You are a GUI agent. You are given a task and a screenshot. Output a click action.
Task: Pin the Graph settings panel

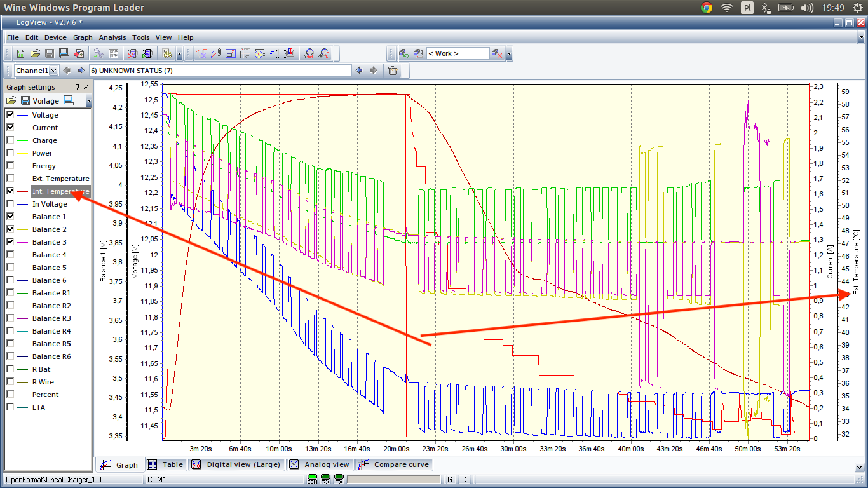(78, 86)
